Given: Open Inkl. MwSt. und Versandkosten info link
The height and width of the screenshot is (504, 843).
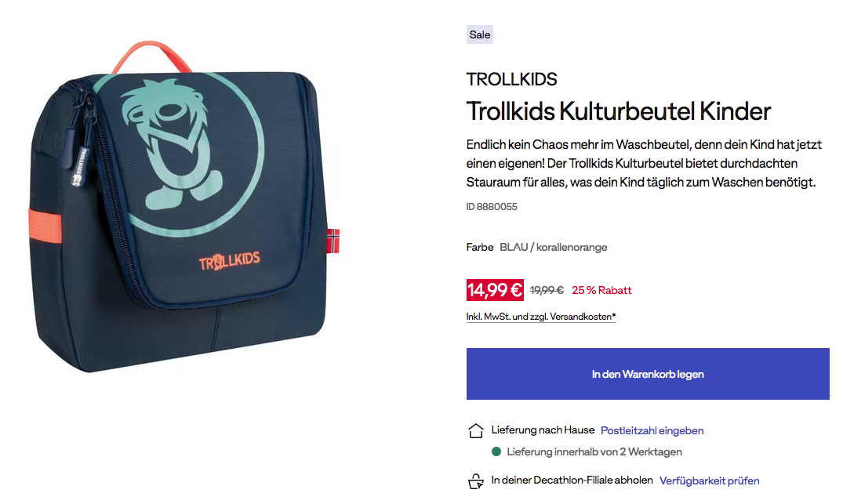Looking at the screenshot, I should (x=541, y=317).
